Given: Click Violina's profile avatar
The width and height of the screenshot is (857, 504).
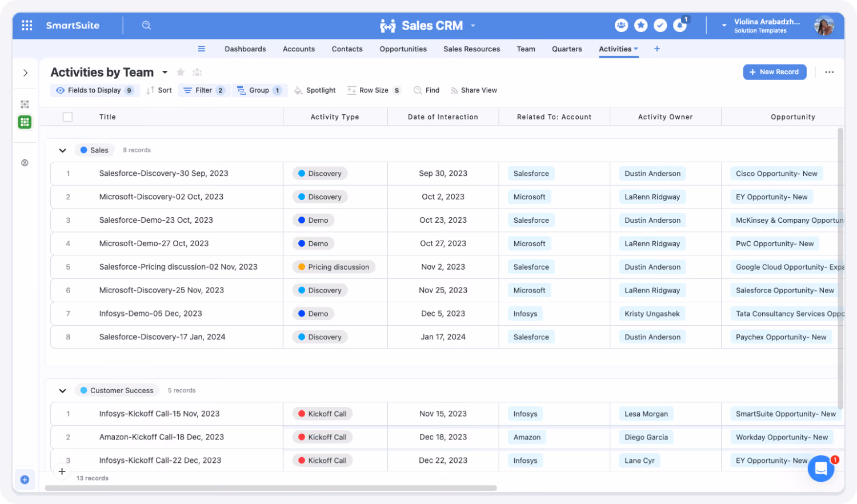Looking at the screenshot, I should click(824, 25).
